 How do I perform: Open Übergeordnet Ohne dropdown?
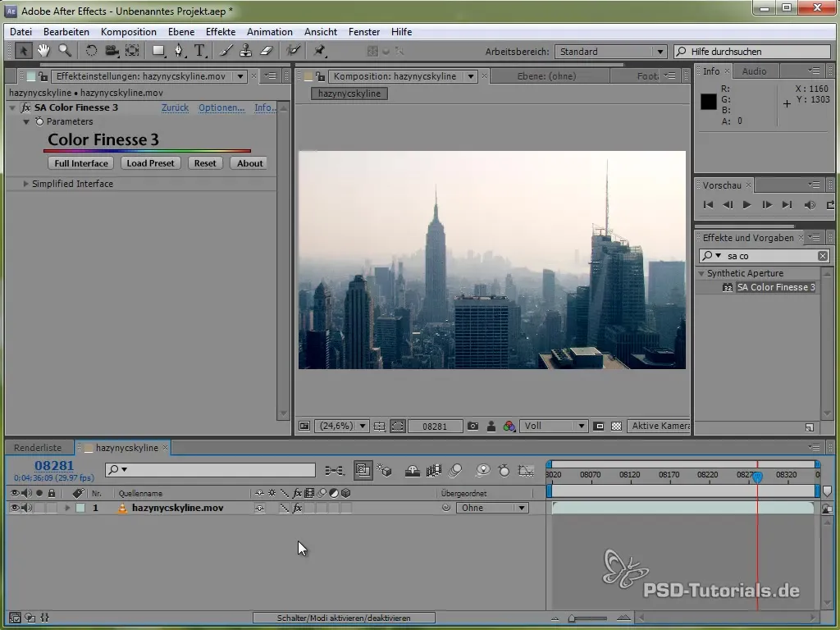tap(492, 508)
